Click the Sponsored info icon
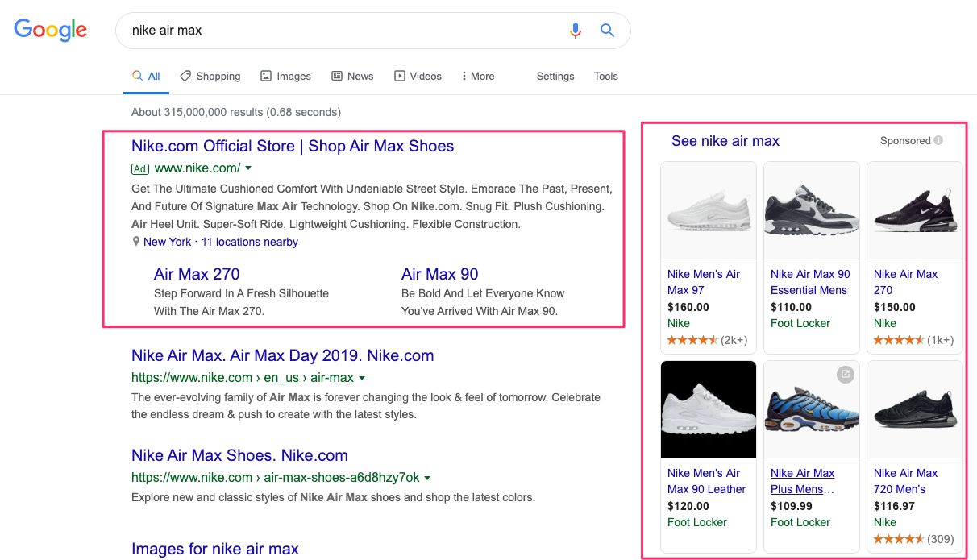Viewport: 977px width, 560px height. [937, 140]
